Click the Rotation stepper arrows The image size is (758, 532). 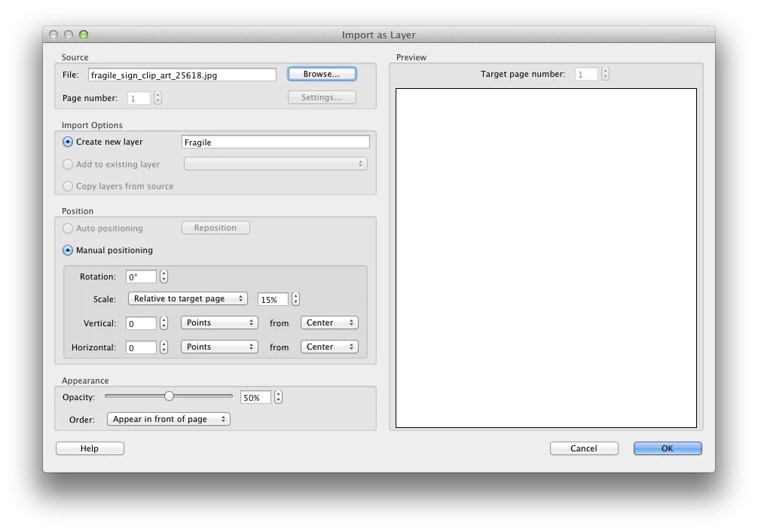coord(164,277)
